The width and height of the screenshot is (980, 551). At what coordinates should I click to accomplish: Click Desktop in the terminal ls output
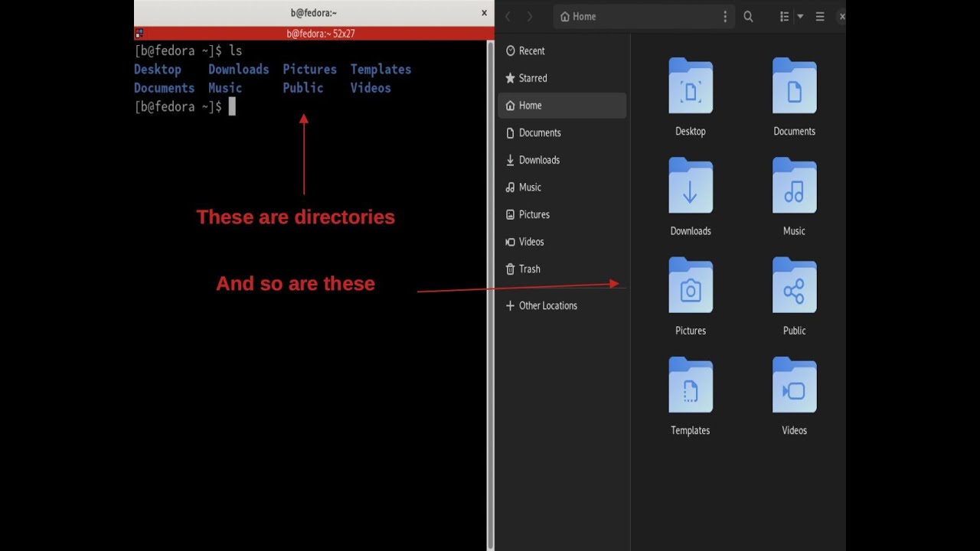(158, 69)
